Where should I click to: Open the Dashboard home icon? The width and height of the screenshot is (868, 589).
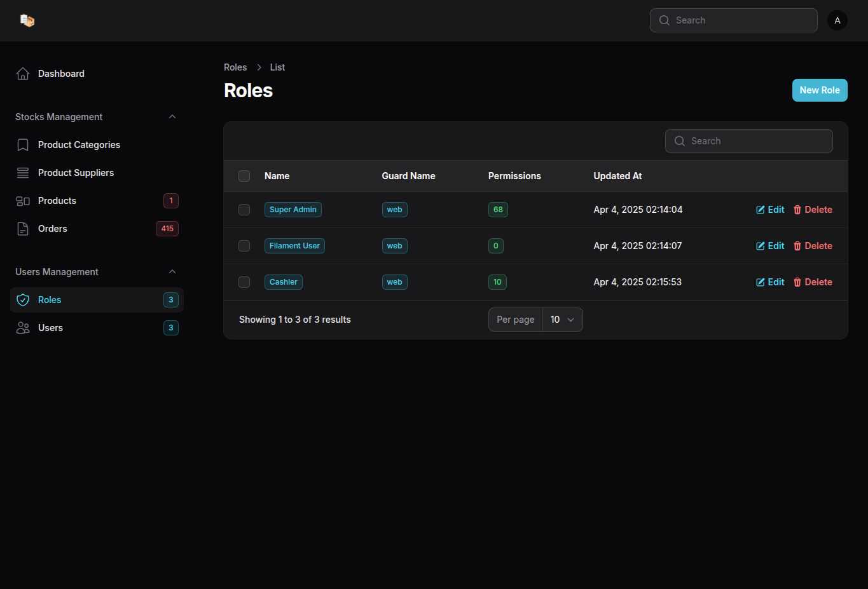coord(23,74)
